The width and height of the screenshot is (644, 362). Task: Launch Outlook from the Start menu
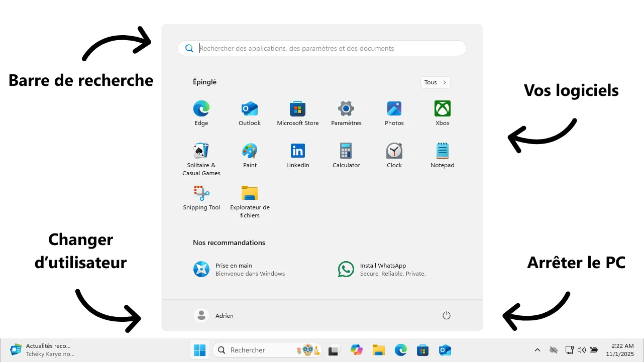click(x=249, y=108)
